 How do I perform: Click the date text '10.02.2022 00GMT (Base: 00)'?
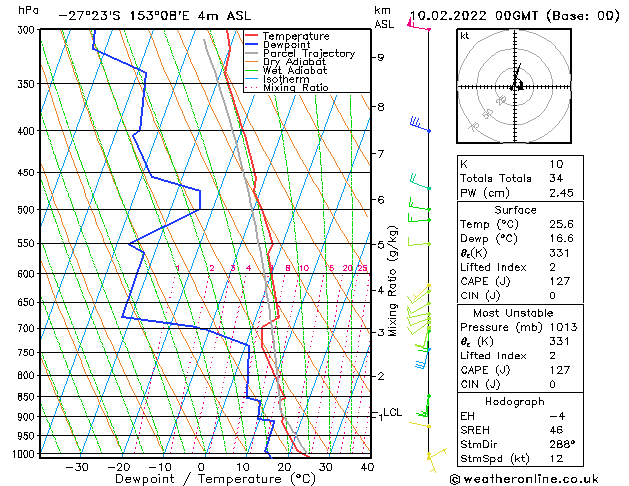[515, 16]
